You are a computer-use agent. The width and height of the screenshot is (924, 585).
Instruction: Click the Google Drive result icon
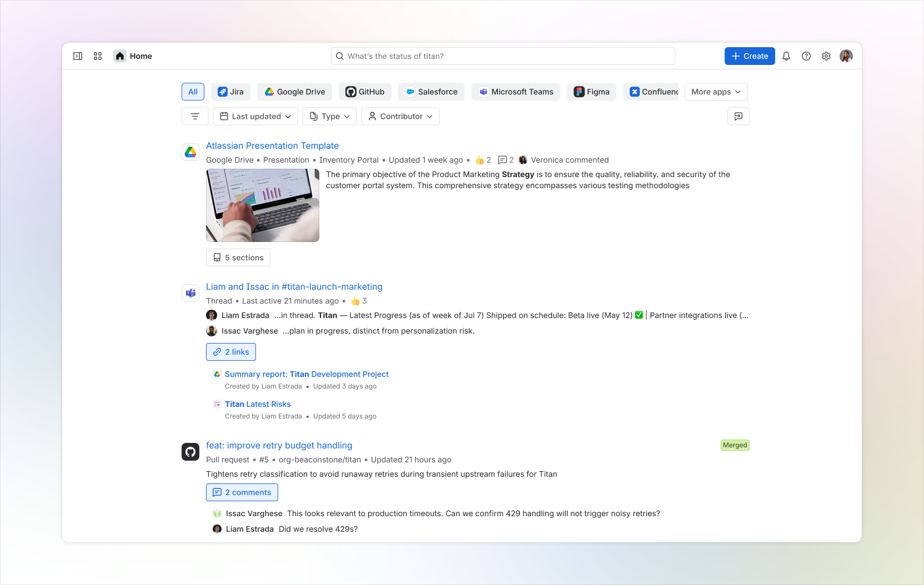pos(190,152)
